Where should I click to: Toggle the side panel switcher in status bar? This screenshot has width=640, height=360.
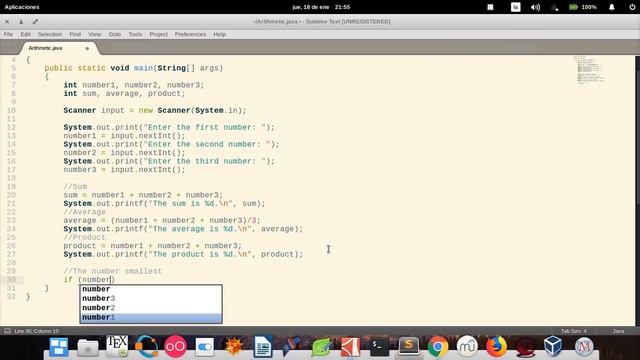coord(7,331)
